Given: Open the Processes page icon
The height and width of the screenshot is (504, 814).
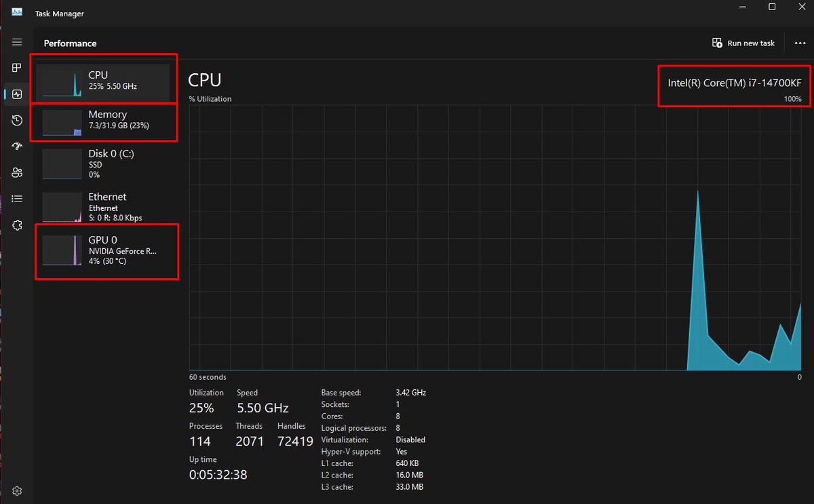Looking at the screenshot, I should pyautogui.click(x=17, y=68).
